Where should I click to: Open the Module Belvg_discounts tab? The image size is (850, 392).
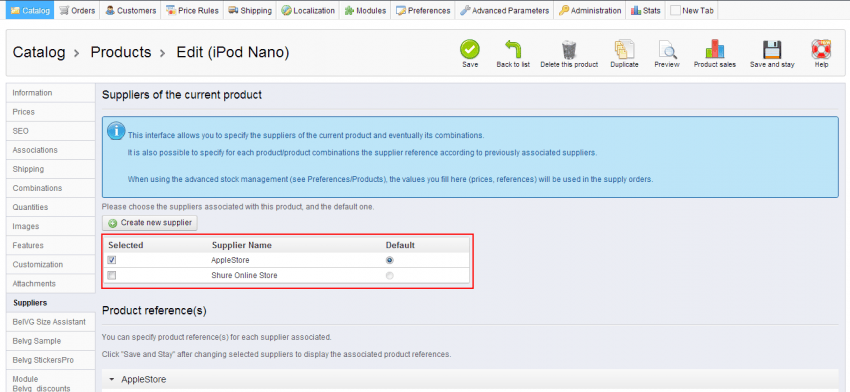pos(50,382)
